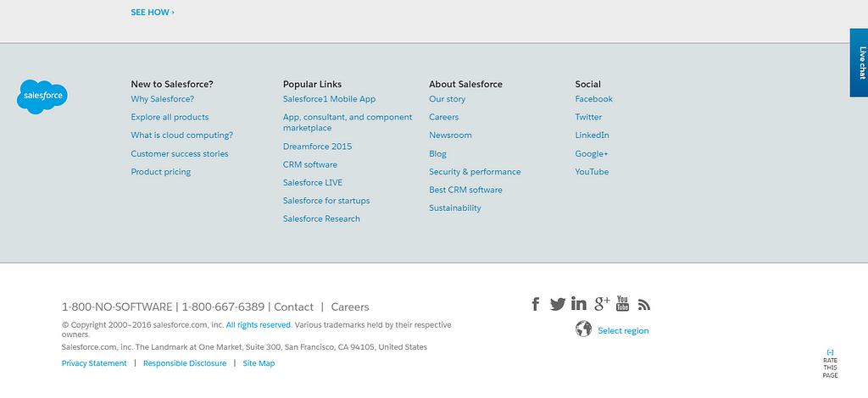Collapse the Rate This Page widget
This screenshot has height=398, width=868.
tap(830, 352)
